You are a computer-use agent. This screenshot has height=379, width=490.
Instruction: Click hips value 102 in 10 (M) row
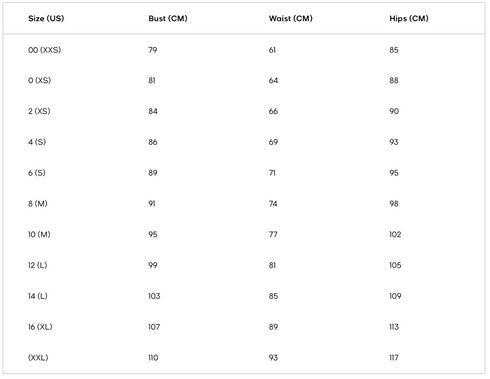pyautogui.click(x=395, y=234)
